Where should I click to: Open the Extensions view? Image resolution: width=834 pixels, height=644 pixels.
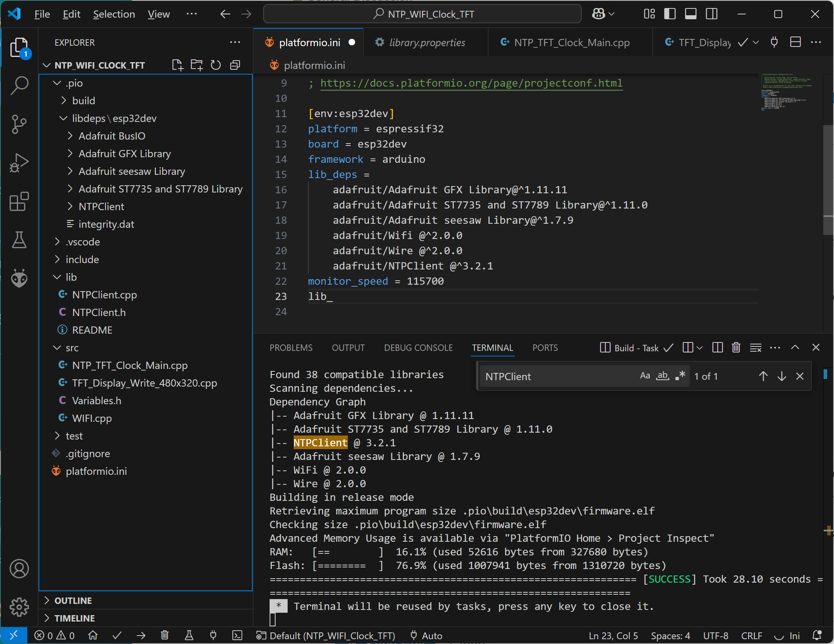[19, 201]
